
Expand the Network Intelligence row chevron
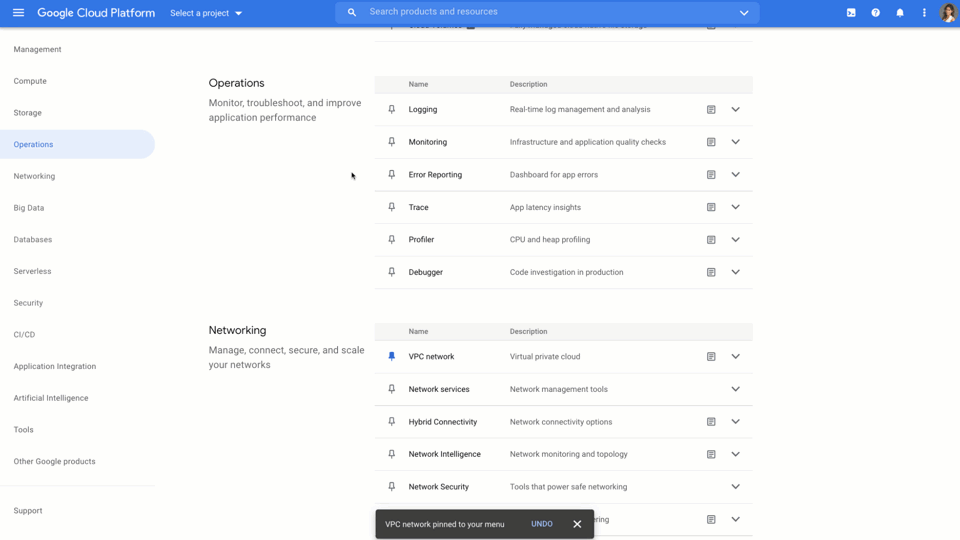pyautogui.click(x=735, y=454)
